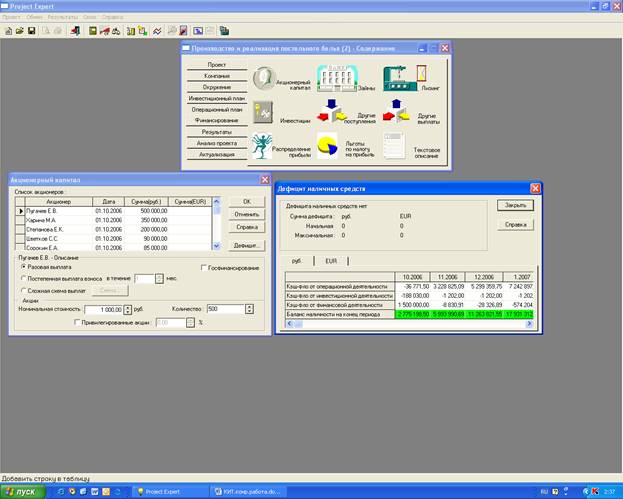
Task: Switch to the EUR tab
Action: click(331, 259)
